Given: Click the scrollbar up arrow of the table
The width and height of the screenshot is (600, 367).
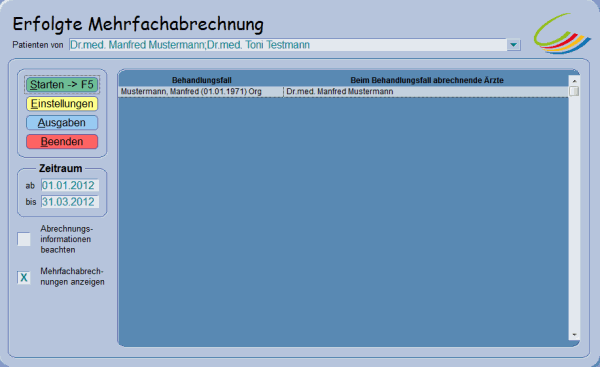Looking at the screenshot, I should pyautogui.click(x=574, y=81).
